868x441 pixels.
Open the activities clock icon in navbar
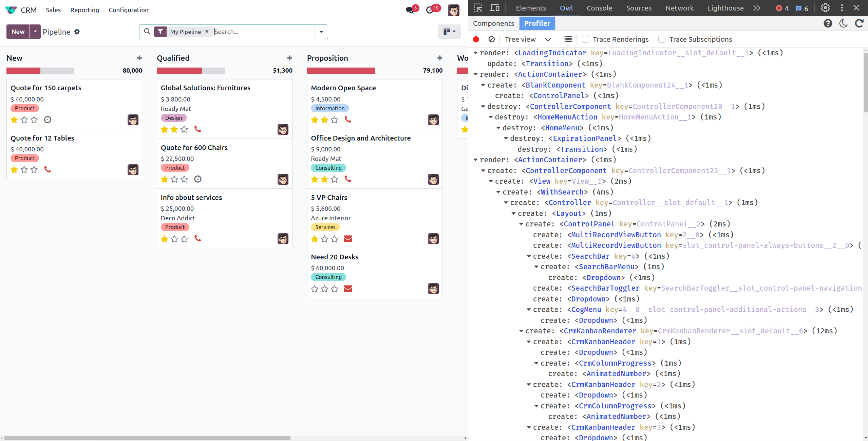(430, 10)
